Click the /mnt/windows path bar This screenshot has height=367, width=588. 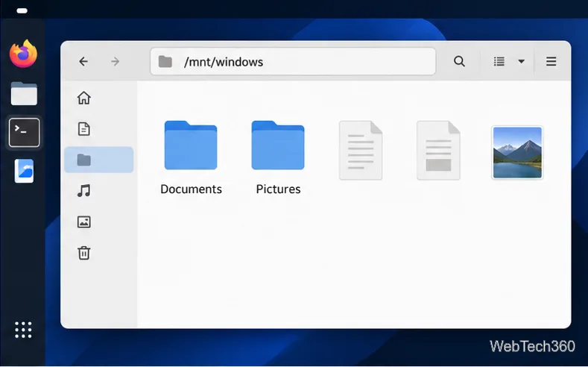[293, 61]
